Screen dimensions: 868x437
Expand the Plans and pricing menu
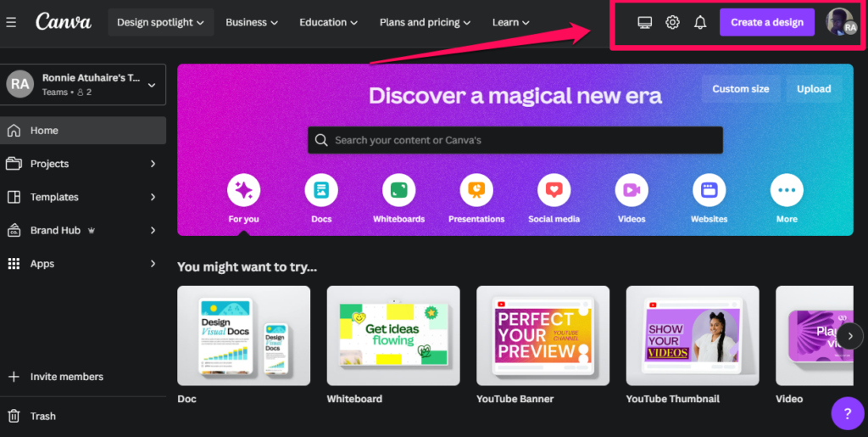425,22
